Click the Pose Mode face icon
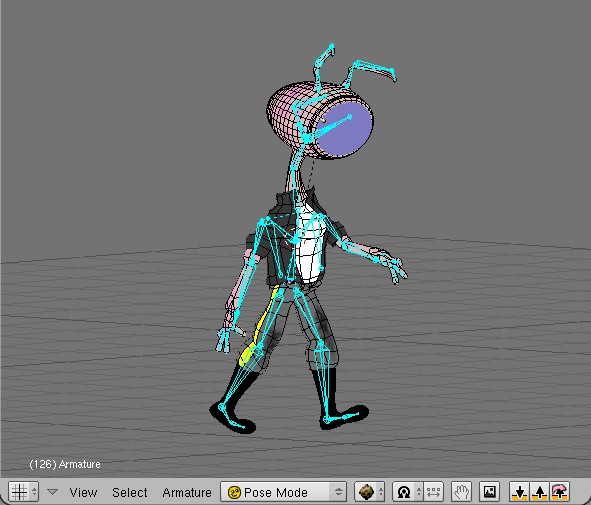 [234, 492]
